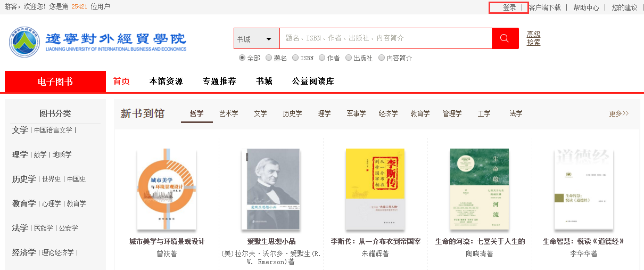Viewport: 644px width, 270px height.
Task: Click the search keyword input field
Action: [385, 38]
